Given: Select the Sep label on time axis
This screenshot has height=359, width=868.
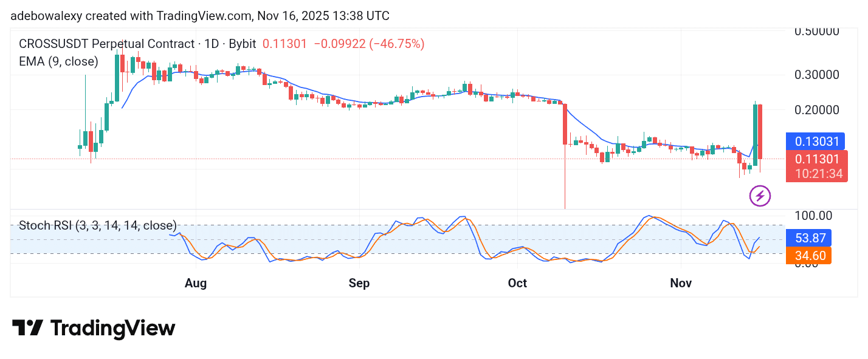Looking at the screenshot, I should 359,283.
